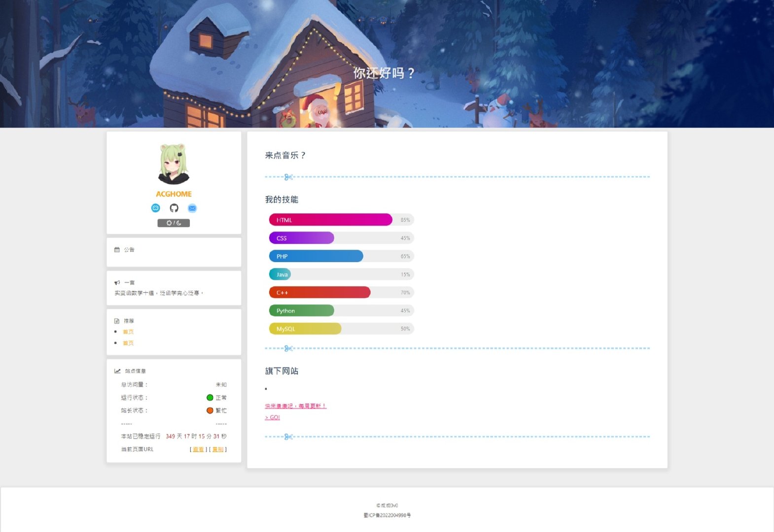Click the orange 站长状态 indicator dot
This screenshot has width=774, height=532.
[x=210, y=410]
